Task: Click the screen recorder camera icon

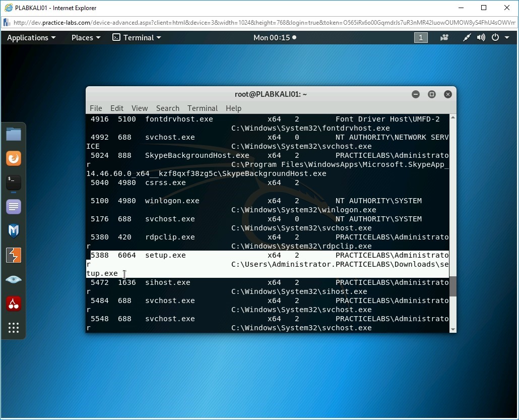Action: point(444,38)
